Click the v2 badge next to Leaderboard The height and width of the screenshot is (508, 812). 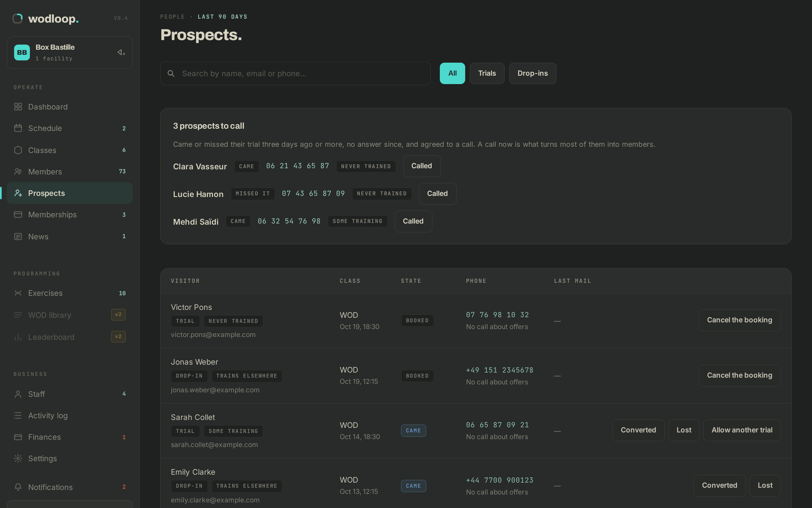click(x=118, y=337)
